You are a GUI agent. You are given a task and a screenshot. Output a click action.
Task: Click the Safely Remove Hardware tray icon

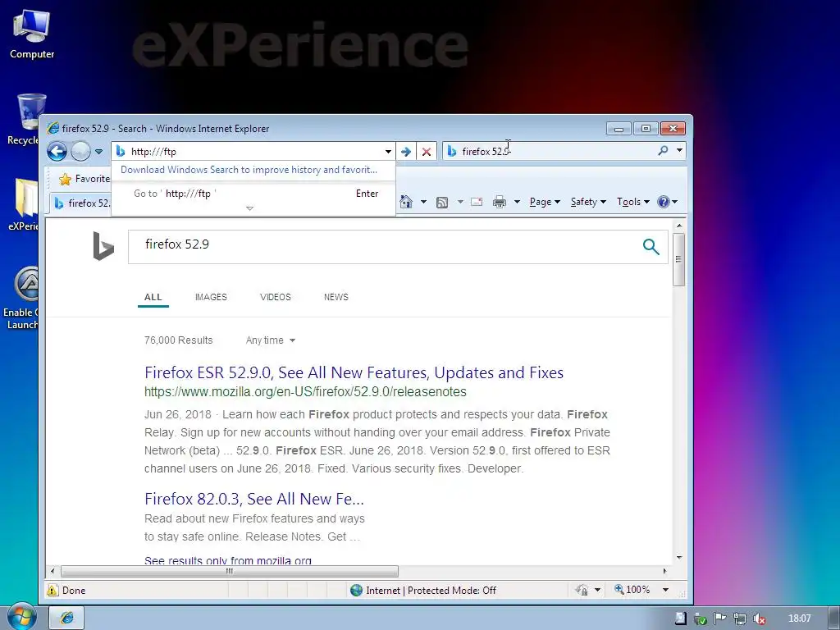pyautogui.click(x=701, y=619)
